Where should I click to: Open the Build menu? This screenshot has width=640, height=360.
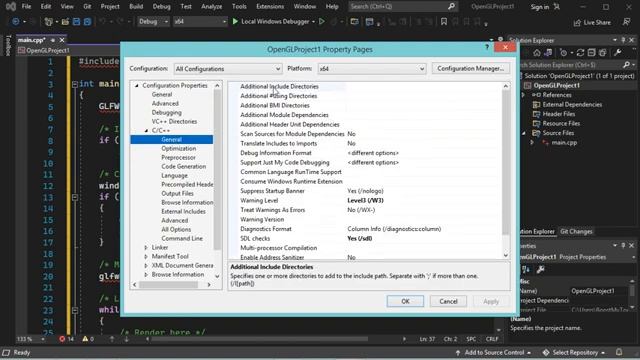pyautogui.click(x=136, y=7)
